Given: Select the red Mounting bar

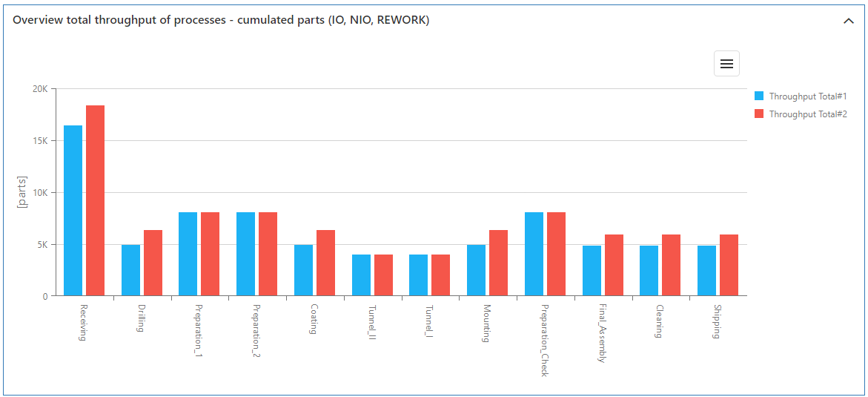Looking at the screenshot, I should (x=498, y=263).
